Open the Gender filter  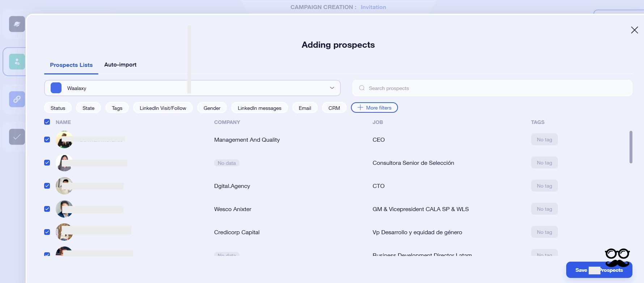click(212, 108)
